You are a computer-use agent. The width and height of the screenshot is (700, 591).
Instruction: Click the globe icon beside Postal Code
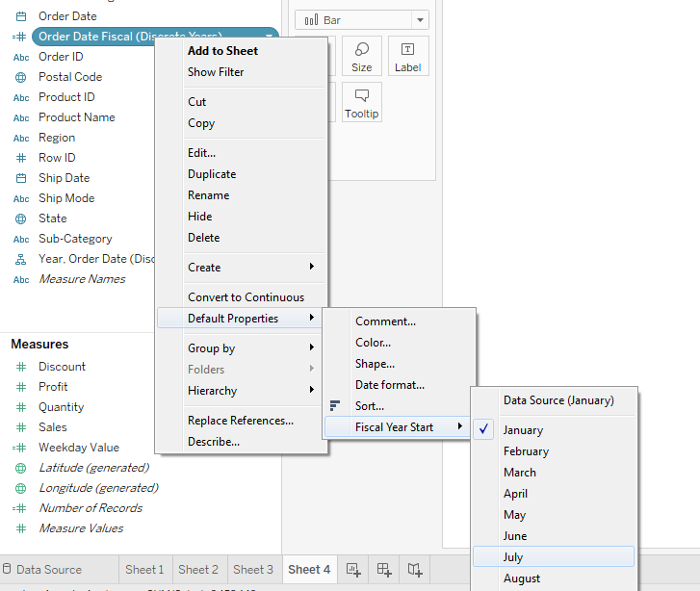(x=21, y=77)
